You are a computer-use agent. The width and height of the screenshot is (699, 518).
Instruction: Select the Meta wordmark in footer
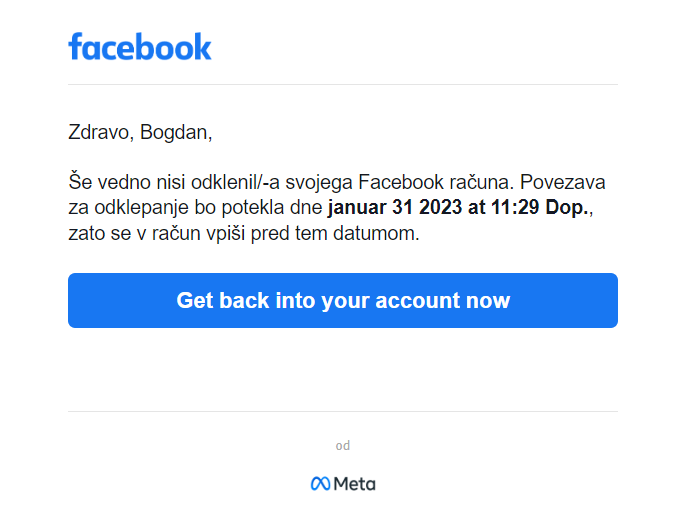tap(354, 484)
